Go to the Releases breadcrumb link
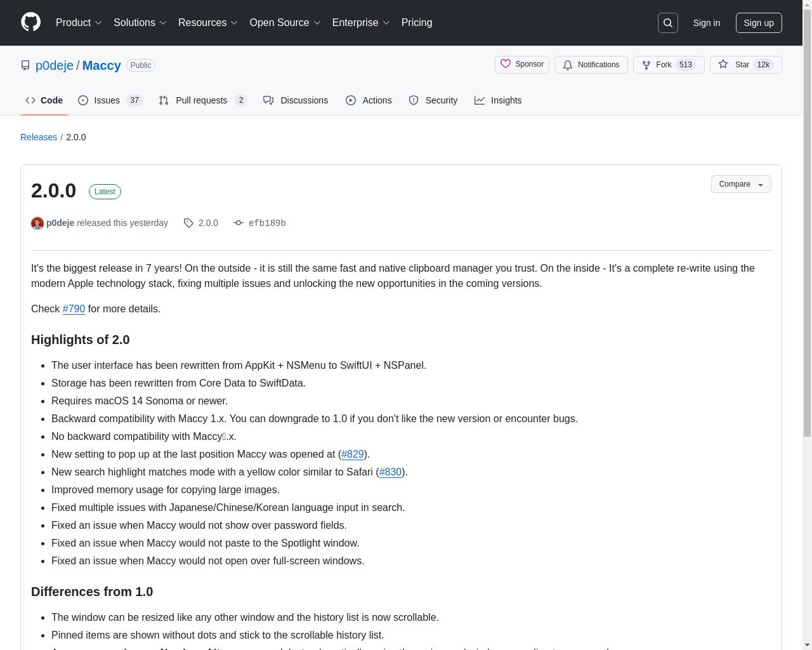Screen dimensions: 812x650 click(39, 137)
